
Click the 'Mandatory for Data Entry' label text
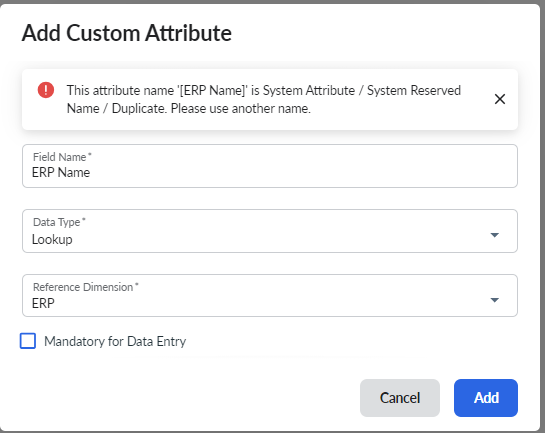point(115,341)
